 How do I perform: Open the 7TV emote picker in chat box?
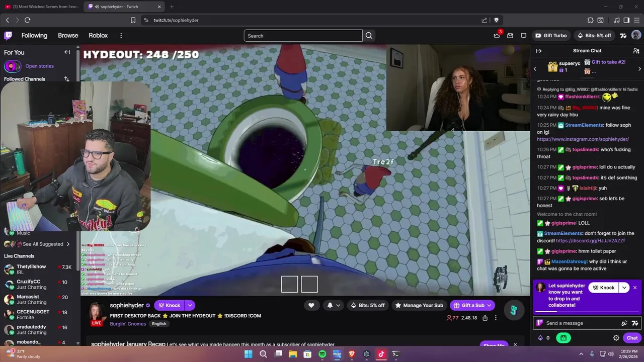635,323
